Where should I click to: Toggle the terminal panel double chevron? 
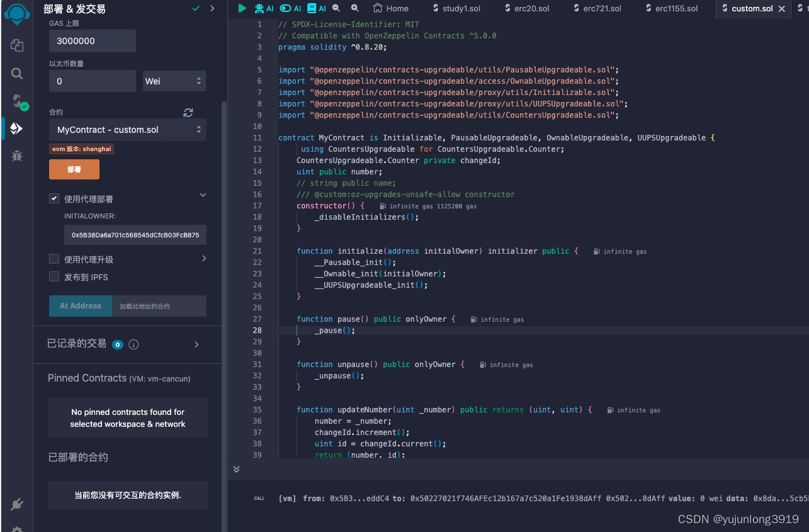pos(237,469)
